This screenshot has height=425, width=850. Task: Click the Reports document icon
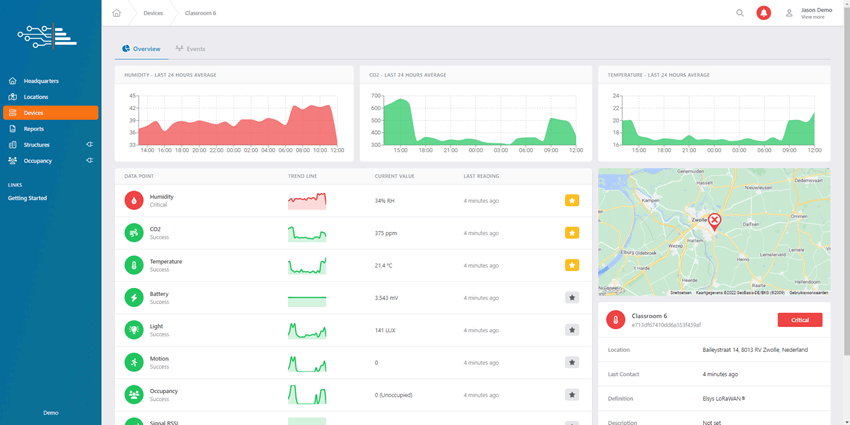click(13, 129)
